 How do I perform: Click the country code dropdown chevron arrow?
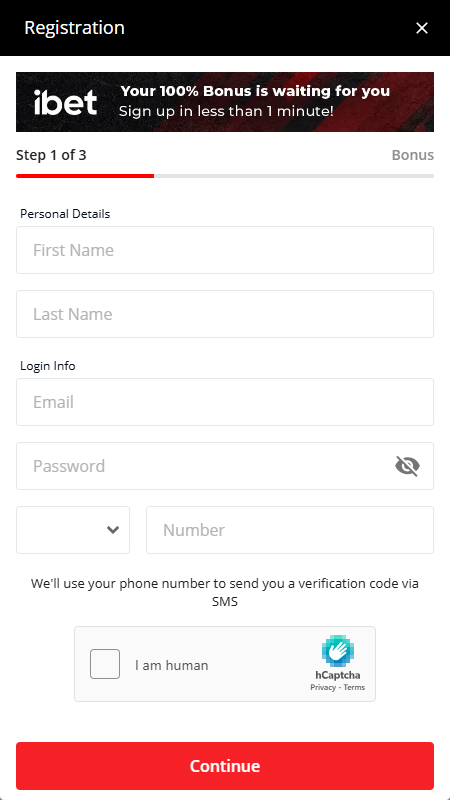tap(113, 530)
